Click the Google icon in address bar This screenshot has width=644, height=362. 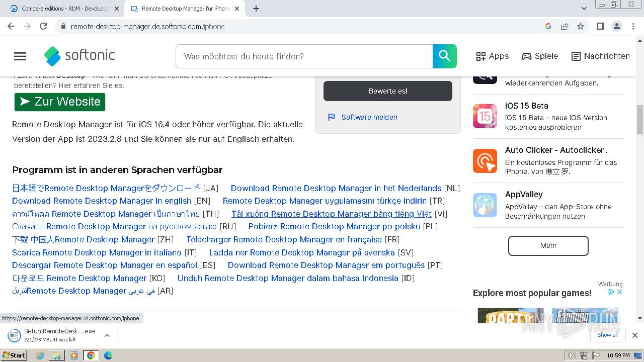tap(548, 26)
